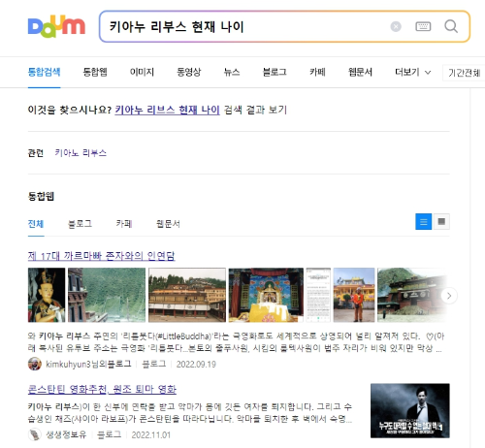The height and width of the screenshot is (448, 485).
Task: Open the Constantine movie poster thumbnail
Action: (x=410, y=411)
